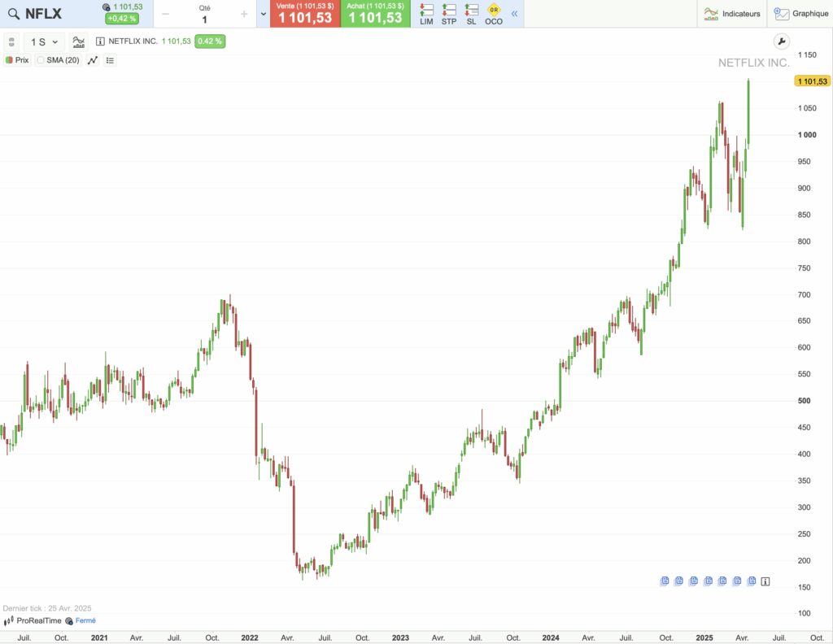833x644 pixels.
Task: Select the OCO order icon
Action: pyautogui.click(x=494, y=14)
